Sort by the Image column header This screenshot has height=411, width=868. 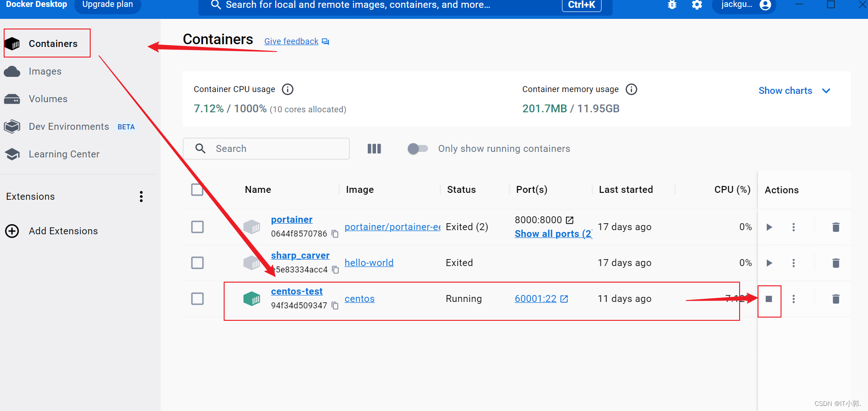(359, 190)
